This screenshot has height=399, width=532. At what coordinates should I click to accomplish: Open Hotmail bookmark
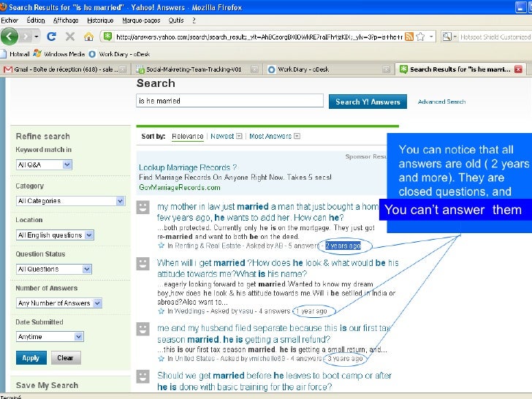pos(15,54)
